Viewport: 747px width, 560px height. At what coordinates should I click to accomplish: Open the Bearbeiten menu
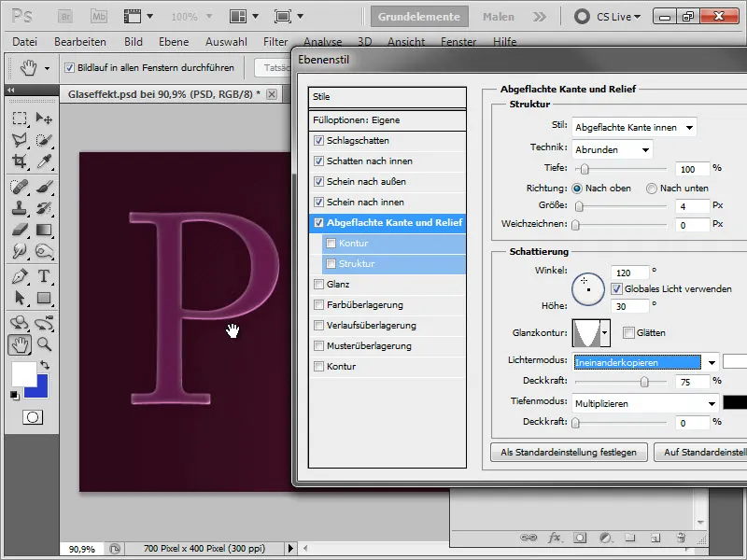pos(80,42)
